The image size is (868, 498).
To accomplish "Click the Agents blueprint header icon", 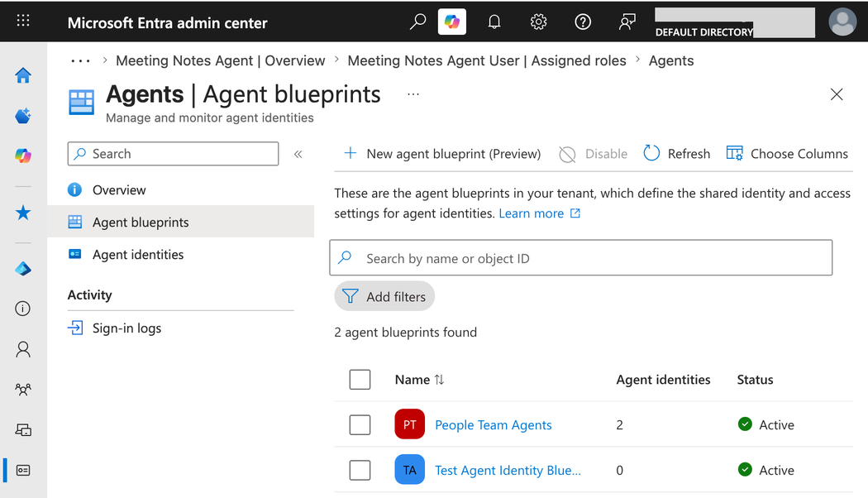I will click(x=81, y=103).
